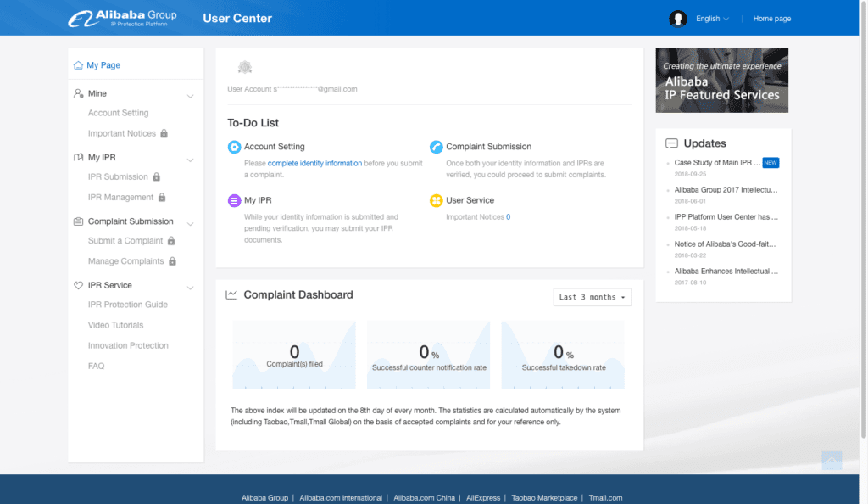868x504 pixels.
Task: Click the Alibaba Group logo
Action: click(x=123, y=19)
